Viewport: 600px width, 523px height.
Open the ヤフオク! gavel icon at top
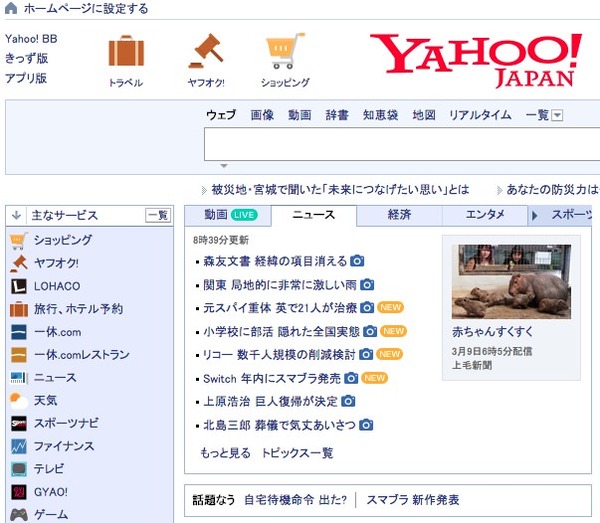click(x=206, y=51)
